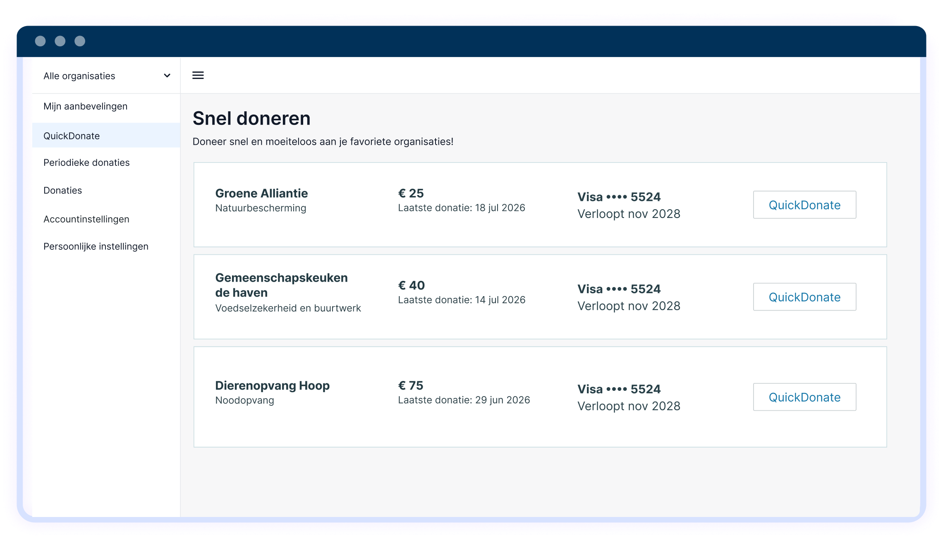Click Laatste donatie: 29 jun 2026
The image size is (943, 560).
tap(464, 400)
